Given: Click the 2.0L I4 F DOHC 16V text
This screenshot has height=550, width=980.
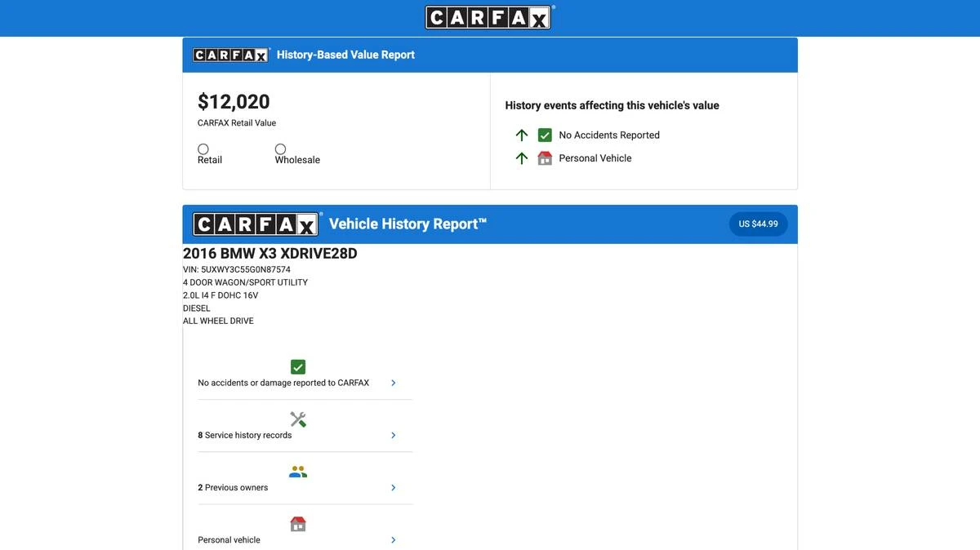Looking at the screenshot, I should [220, 295].
